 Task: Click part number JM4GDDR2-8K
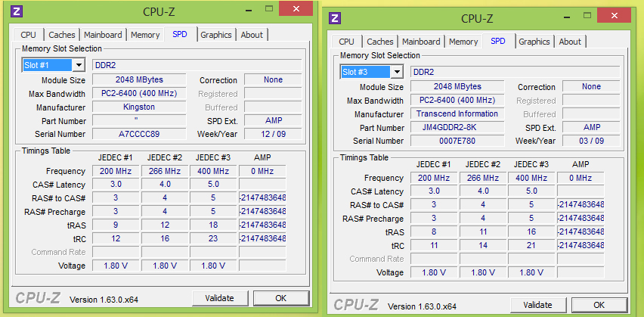457,127
